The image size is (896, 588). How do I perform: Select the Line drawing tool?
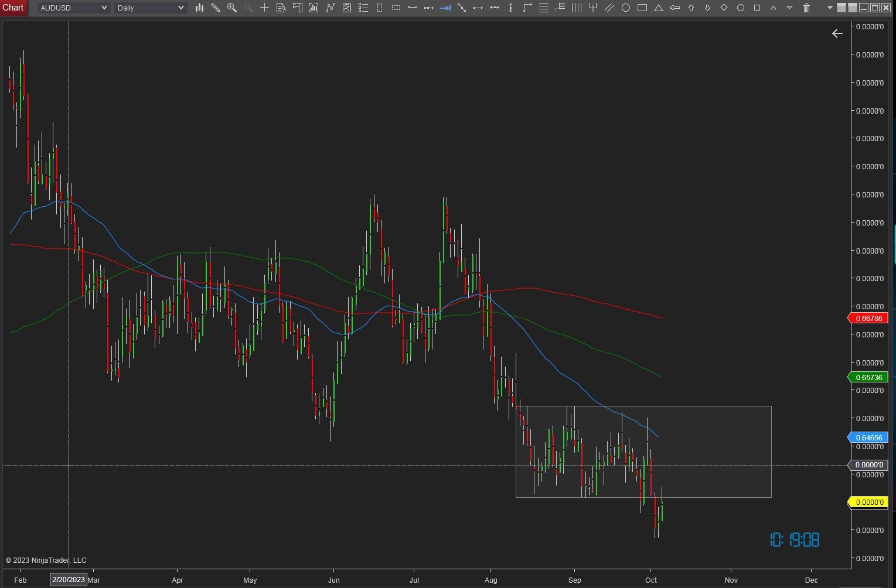[413, 8]
